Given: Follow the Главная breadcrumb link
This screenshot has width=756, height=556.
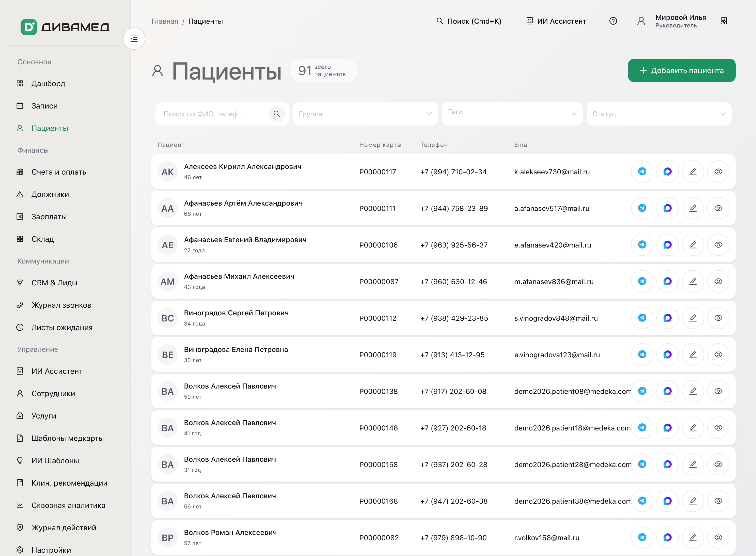Looking at the screenshot, I should 165,21.
